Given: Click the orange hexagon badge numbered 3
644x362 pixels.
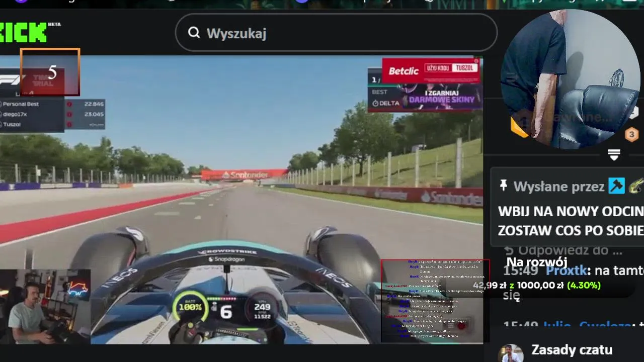Looking at the screenshot, I should (x=631, y=134).
